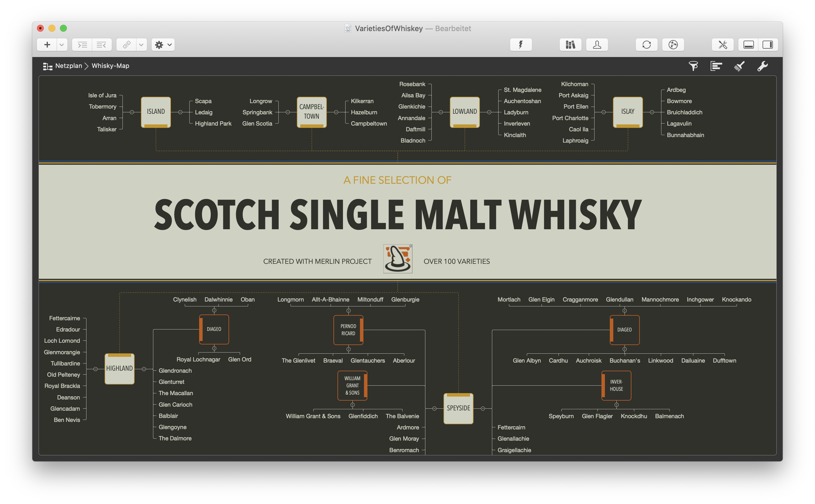Open the attachment paperclip icon
The height and width of the screenshot is (504, 815).
pyautogui.click(x=127, y=44)
